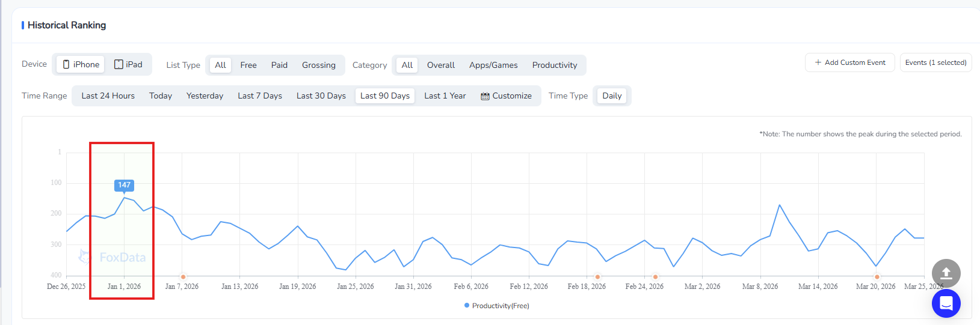Open the Daily time type selector
980x325 pixels.
(611, 96)
